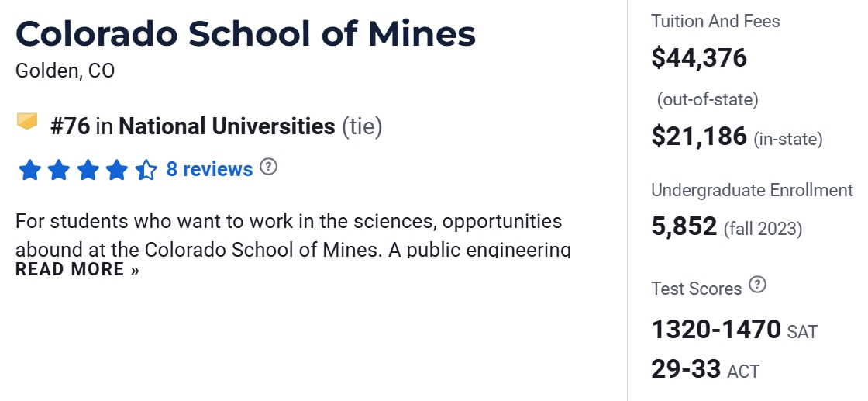Click the Golden, CO location text
This screenshot has width=868, height=401.
pyautogui.click(x=65, y=71)
